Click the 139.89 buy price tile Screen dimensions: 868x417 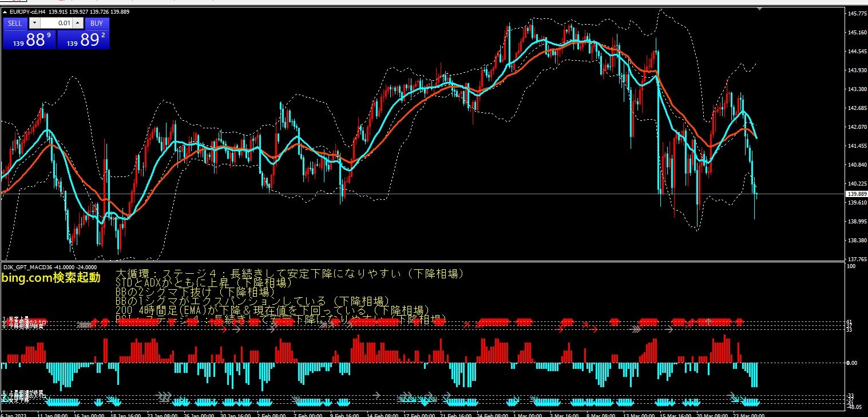point(83,40)
